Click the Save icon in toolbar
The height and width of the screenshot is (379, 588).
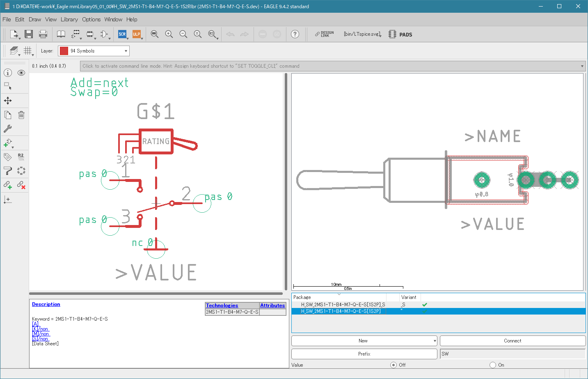tap(28, 34)
